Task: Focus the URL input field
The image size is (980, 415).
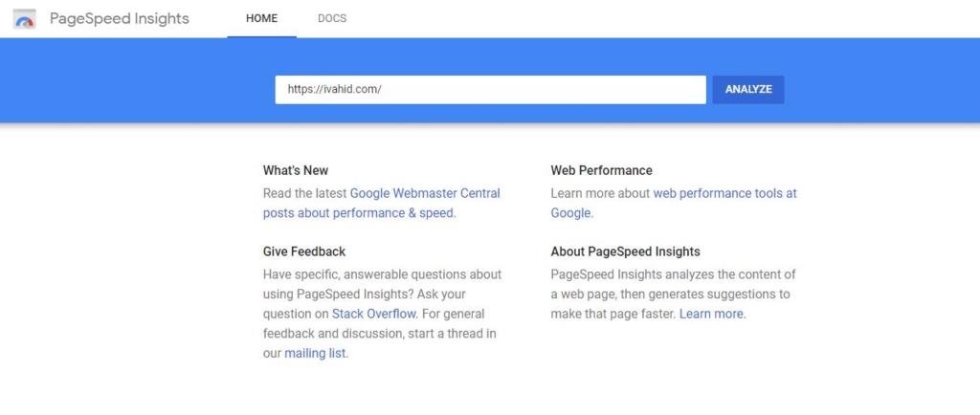Action: [x=491, y=89]
